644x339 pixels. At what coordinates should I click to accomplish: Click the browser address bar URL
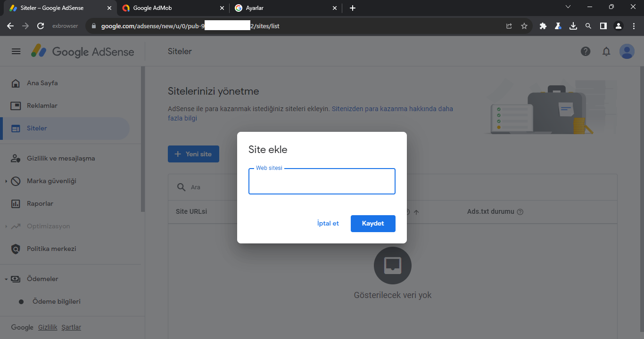tap(190, 26)
